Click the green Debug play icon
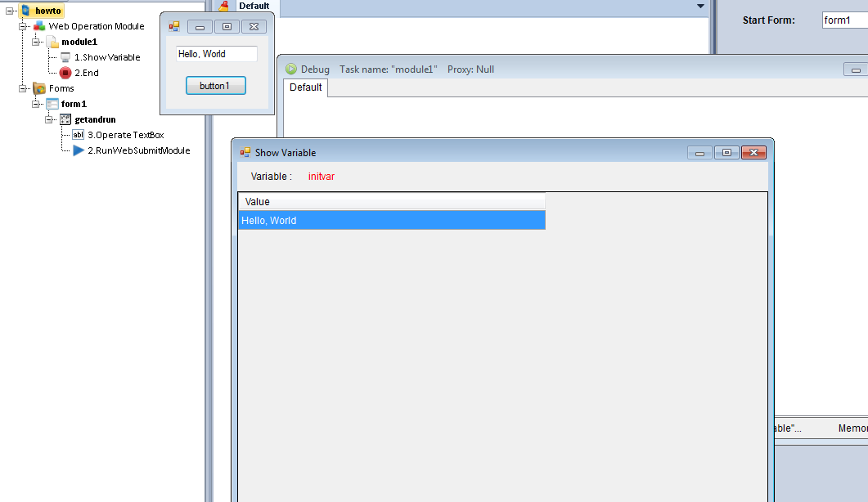The width and height of the screenshot is (868, 502). [290, 69]
